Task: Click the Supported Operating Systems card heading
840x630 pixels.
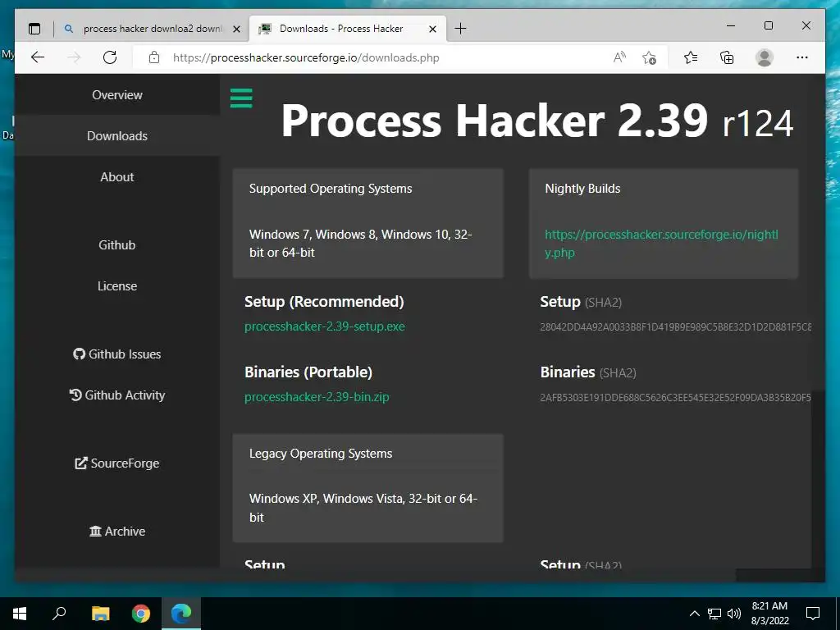Action: (x=331, y=189)
